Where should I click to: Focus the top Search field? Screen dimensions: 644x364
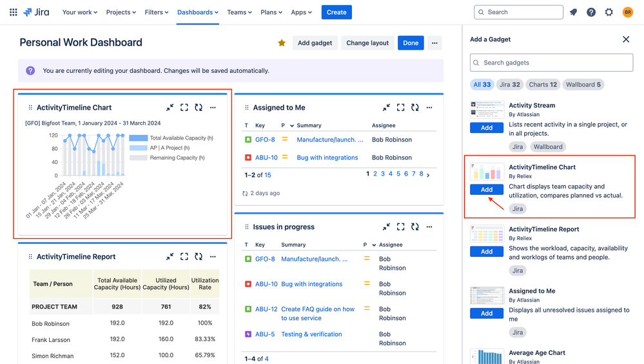click(x=518, y=12)
